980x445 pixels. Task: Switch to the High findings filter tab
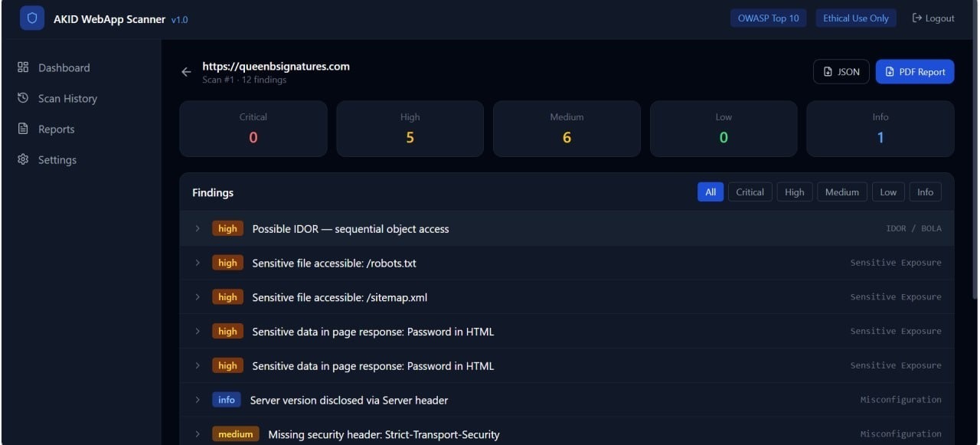pos(794,191)
